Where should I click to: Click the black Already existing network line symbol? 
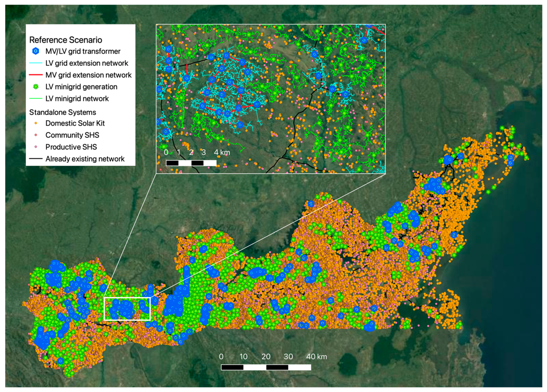click(36, 159)
